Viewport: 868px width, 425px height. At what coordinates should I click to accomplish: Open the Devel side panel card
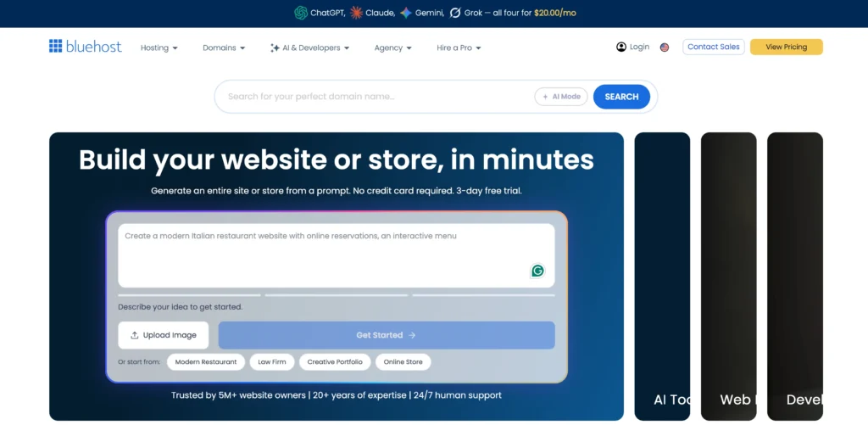(795, 276)
